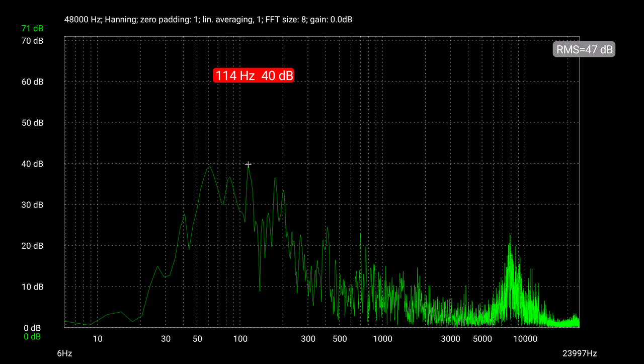Viewport: 644px width, 364px height.
Task: Click the 100 frequency axis tick label
Action: (240, 339)
